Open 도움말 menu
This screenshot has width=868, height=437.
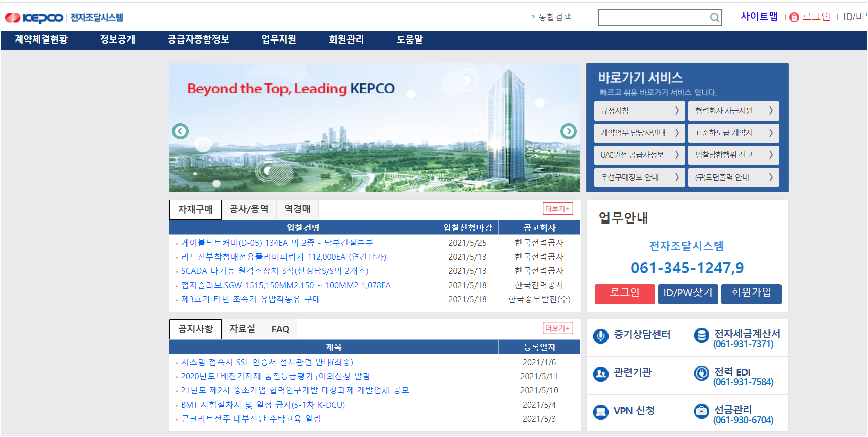pyautogui.click(x=409, y=39)
